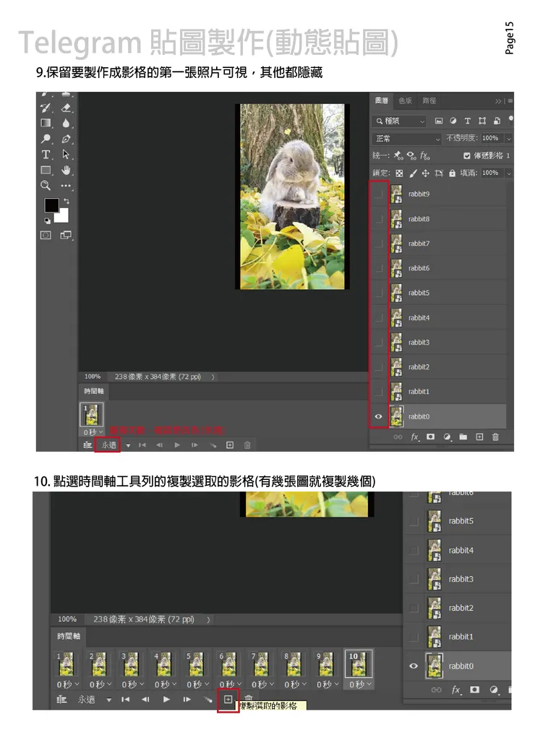Switch to the 色版 tab
Screen dimensions: 535x756
coord(406,100)
